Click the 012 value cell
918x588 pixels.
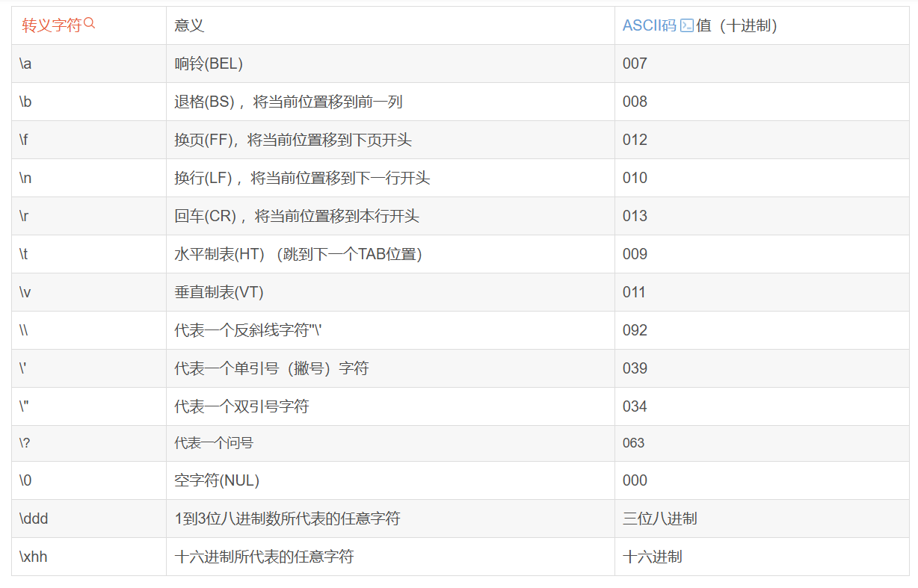[x=762, y=140]
